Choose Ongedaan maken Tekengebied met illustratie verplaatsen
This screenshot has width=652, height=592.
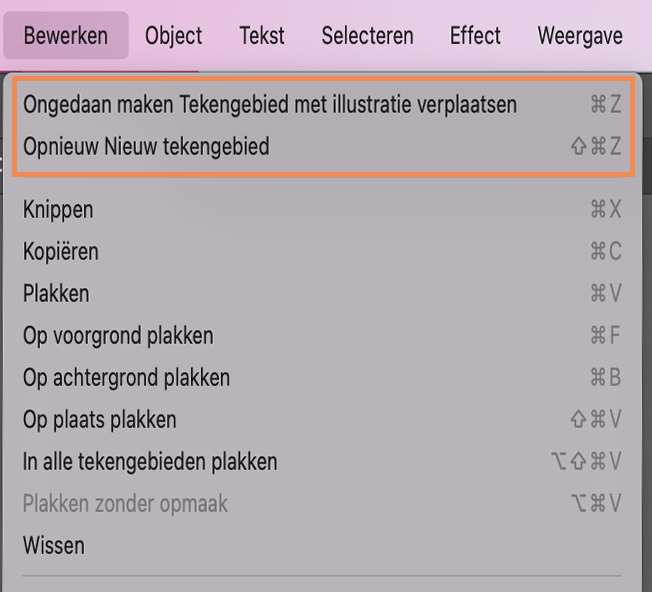(x=270, y=104)
